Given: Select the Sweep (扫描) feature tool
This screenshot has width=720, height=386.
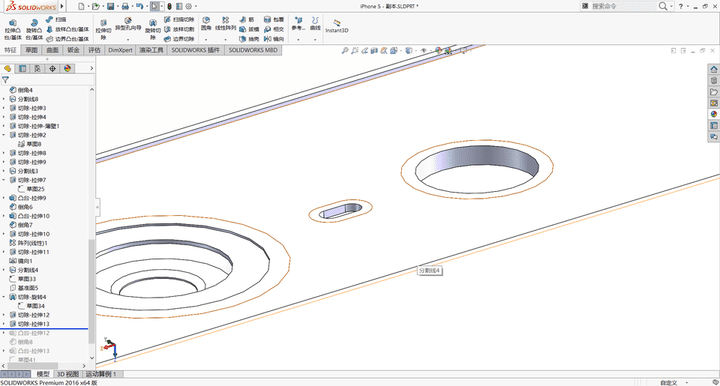Looking at the screenshot, I should pos(56,19).
